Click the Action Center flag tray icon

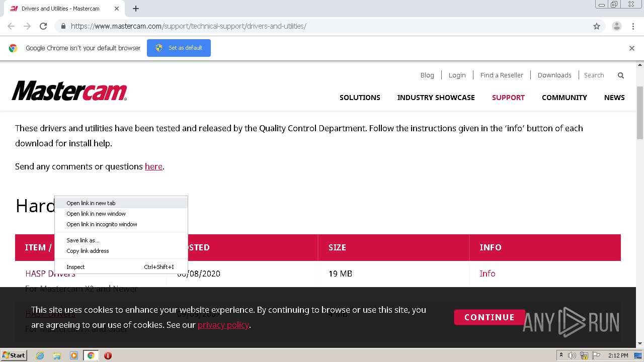[595, 355]
